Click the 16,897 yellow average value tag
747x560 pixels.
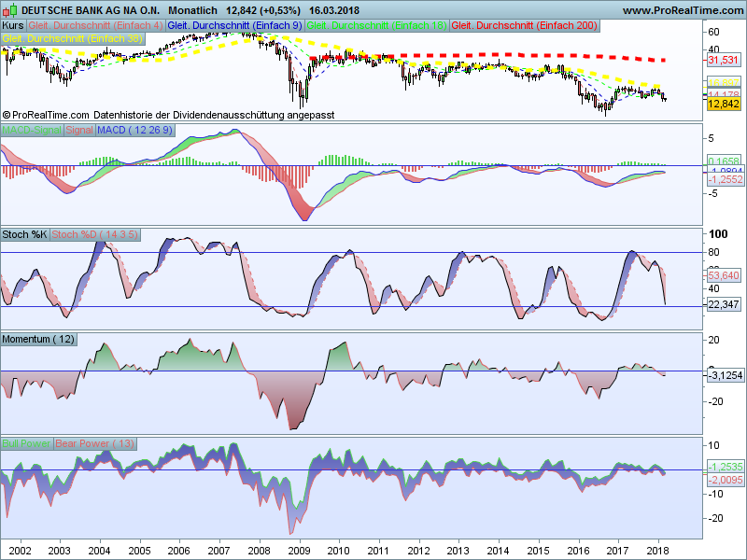pyautogui.click(x=723, y=82)
